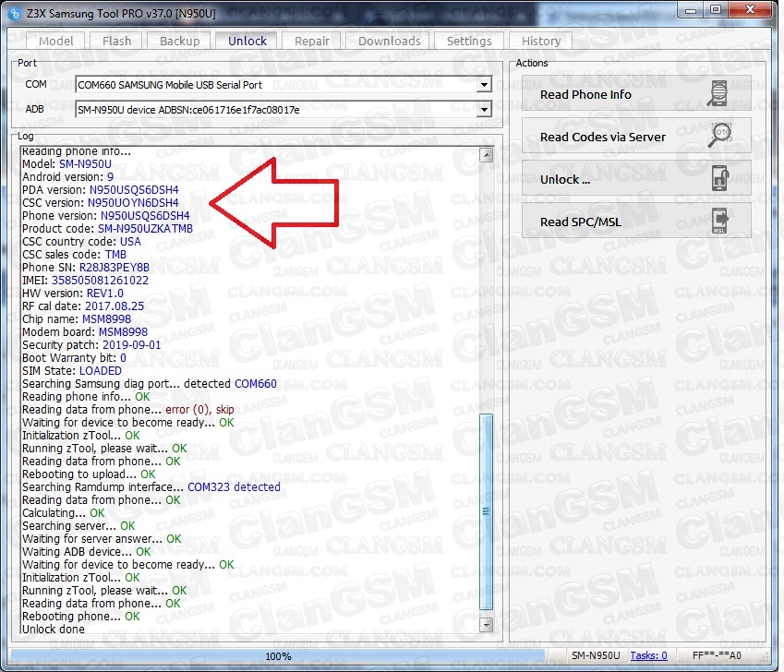Click the diag port detected COM660 line

click(149, 384)
